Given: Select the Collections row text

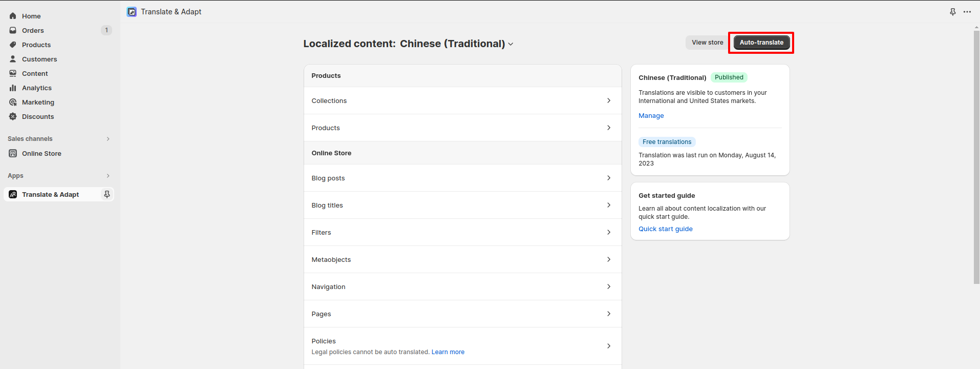Looking at the screenshot, I should click(329, 101).
